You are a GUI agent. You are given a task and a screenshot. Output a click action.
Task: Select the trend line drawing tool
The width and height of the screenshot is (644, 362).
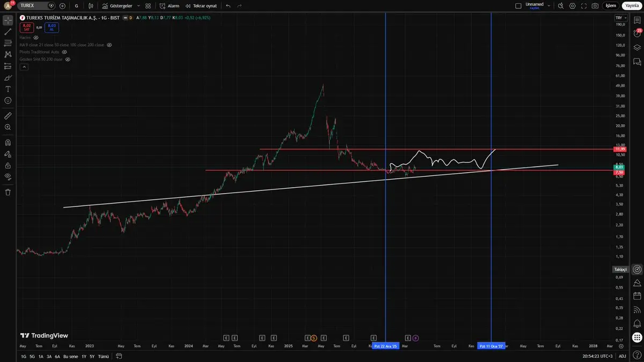tap(8, 32)
